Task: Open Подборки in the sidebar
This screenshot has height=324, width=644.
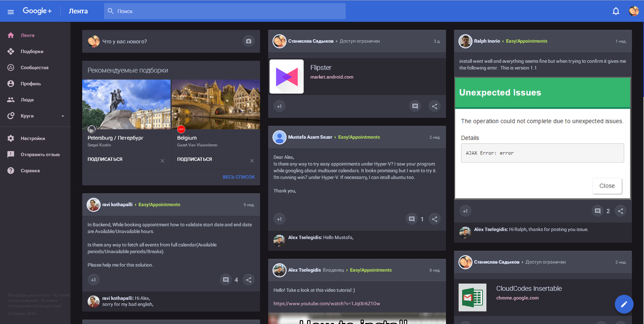Action: click(35, 51)
